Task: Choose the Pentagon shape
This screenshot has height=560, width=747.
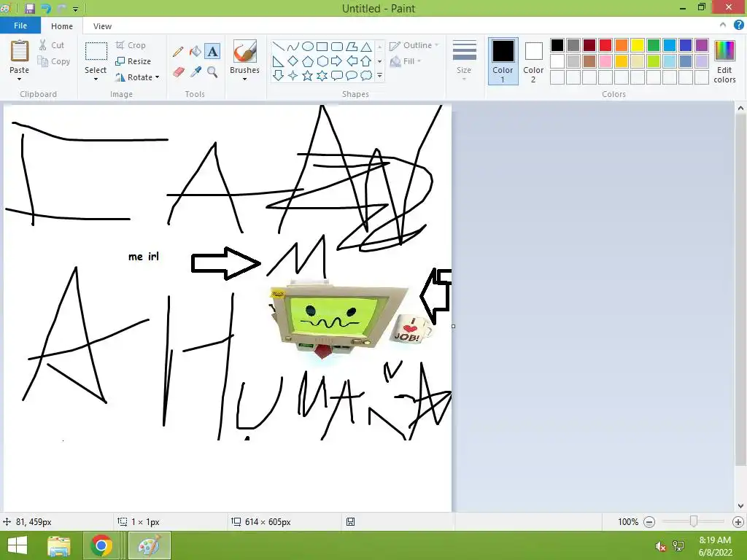Action: coord(308,61)
